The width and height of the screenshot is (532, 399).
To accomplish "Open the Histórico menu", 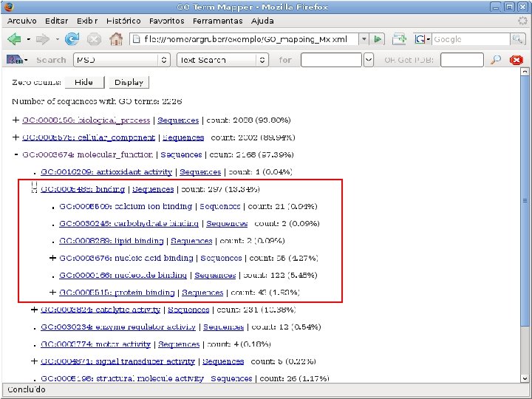I will point(123,21).
